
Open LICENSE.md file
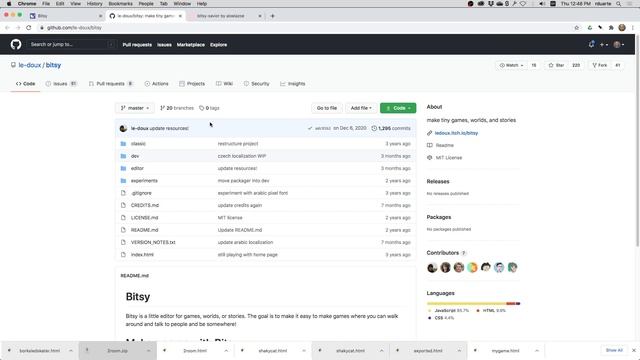[x=144, y=218]
